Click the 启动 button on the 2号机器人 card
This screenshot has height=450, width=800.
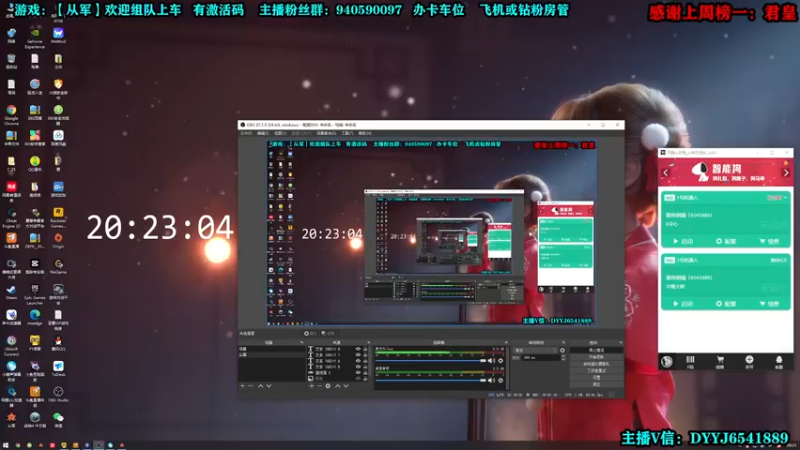click(683, 304)
